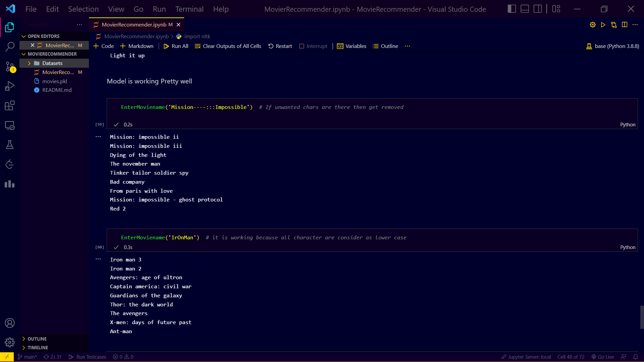
Task: Toggle the secondary side bar panel
Action: click(537, 9)
